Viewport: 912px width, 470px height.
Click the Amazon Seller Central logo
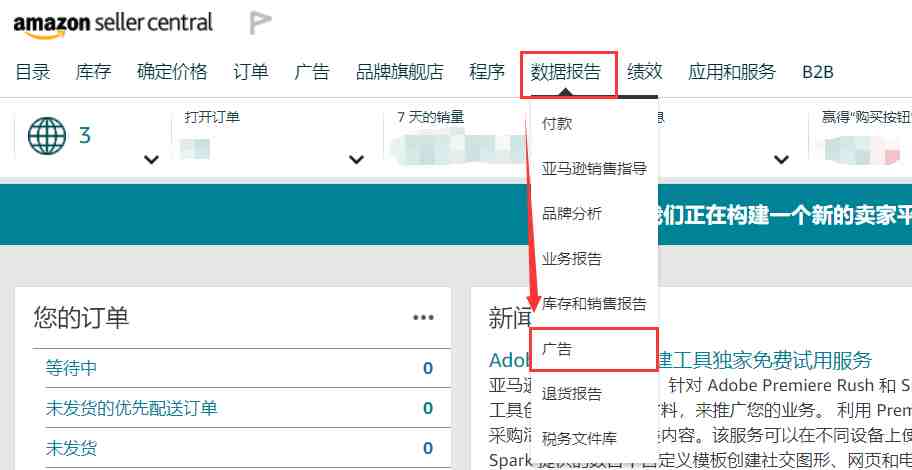click(113, 24)
